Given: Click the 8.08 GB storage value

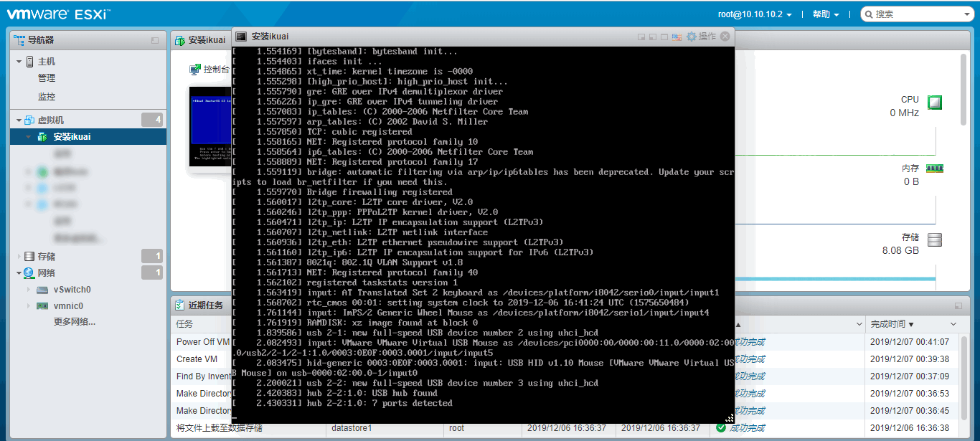Looking at the screenshot, I should click(900, 251).
